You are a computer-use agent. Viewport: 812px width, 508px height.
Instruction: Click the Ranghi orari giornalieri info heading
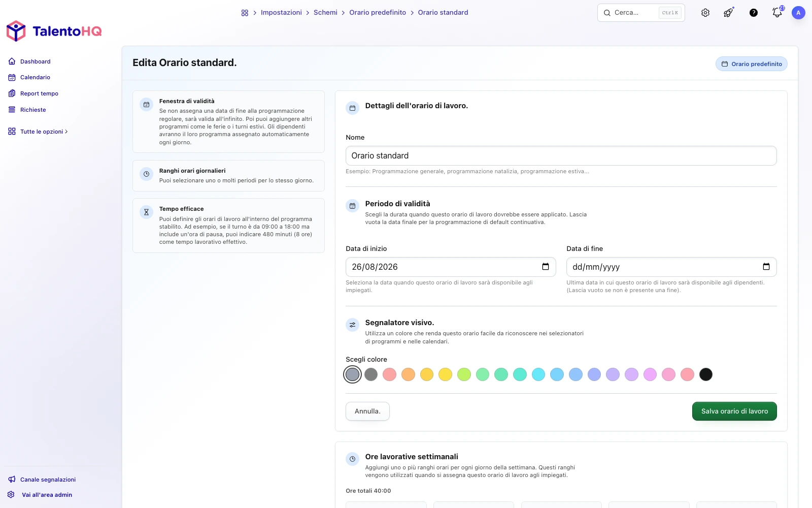click(192, 171)
